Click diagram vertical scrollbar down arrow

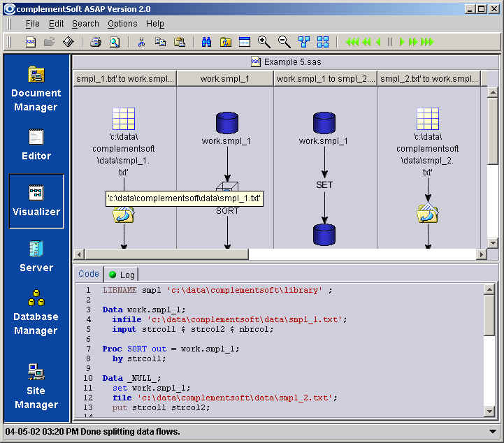[492, 243]
